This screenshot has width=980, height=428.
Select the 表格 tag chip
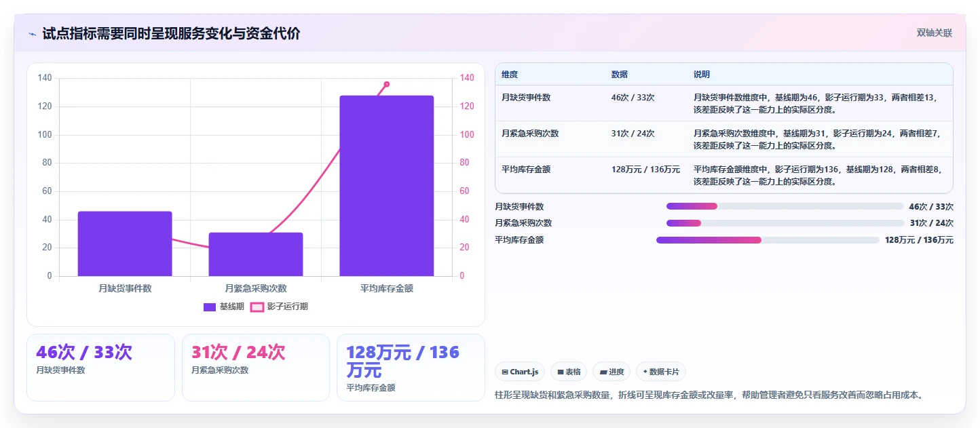tap(569, 372)
